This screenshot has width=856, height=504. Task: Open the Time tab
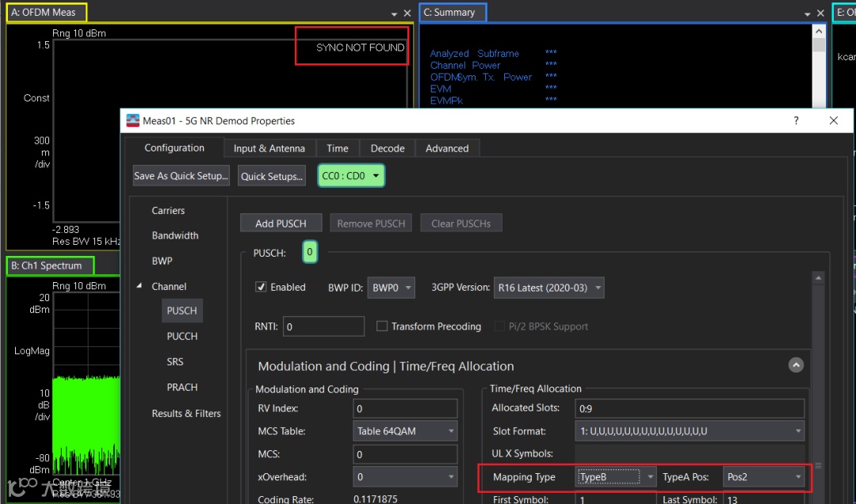click(338, 148)
